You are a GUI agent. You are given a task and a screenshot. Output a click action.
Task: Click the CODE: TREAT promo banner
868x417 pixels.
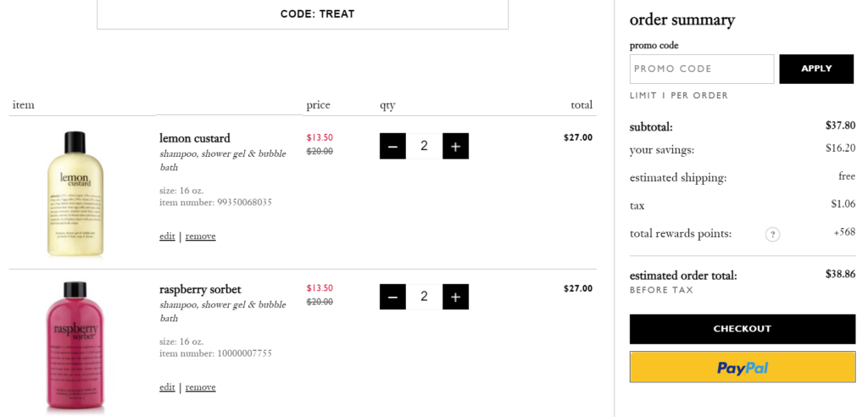tap(303, 14)
